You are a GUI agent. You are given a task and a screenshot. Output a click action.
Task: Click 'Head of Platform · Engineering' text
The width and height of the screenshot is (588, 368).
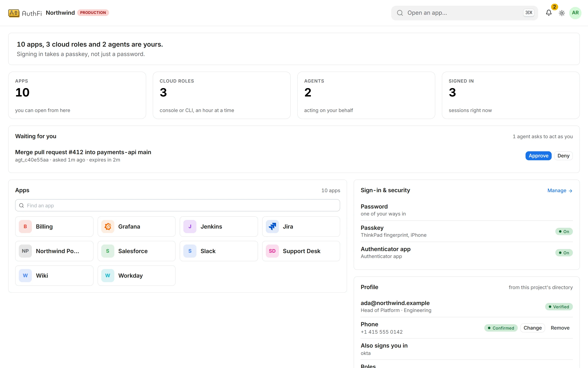point(396,310)
